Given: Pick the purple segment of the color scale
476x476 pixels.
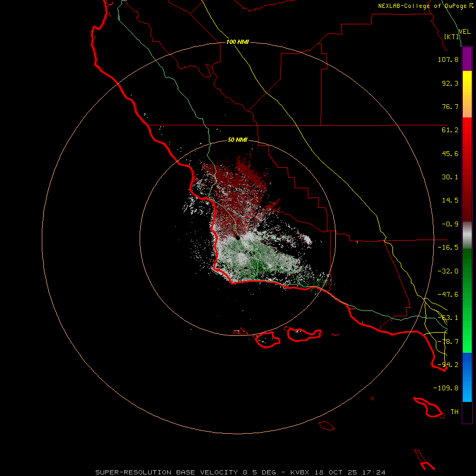Looking at the screenshot, I should (x=467, y=59).
